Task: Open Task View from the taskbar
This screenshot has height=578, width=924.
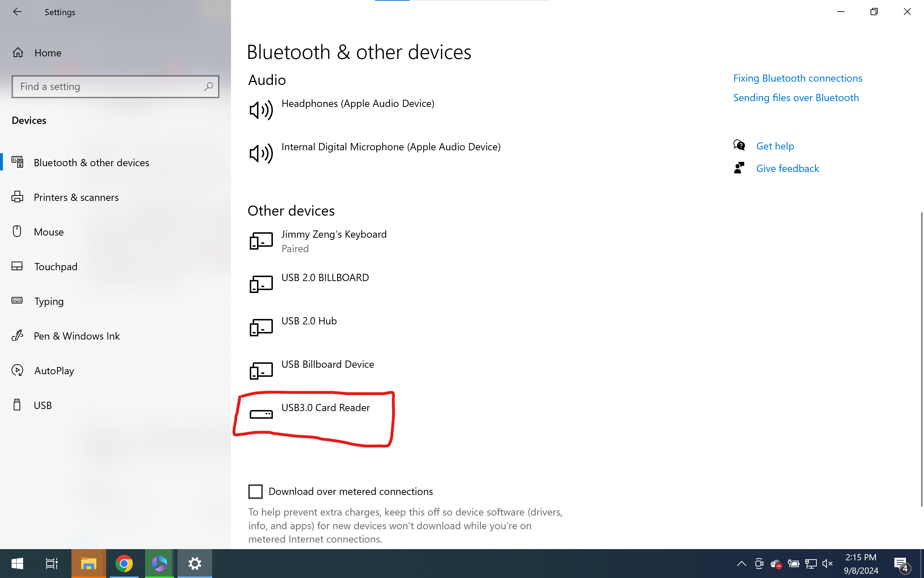Action: coord(52,564)
